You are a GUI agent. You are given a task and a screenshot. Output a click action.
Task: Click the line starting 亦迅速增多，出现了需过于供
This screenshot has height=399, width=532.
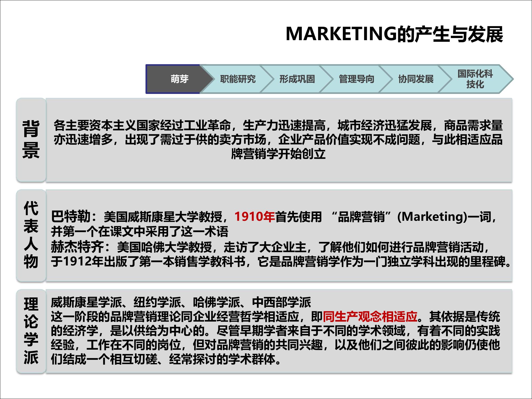pyautogui.click(x=278, y=140)
